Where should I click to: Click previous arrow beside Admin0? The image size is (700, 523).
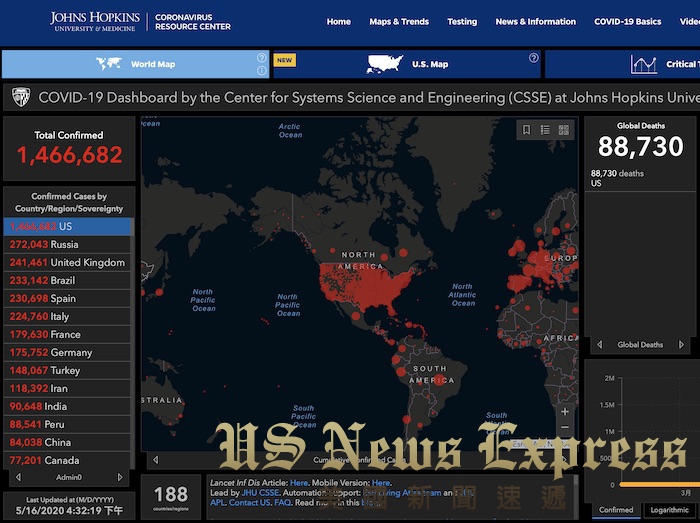click(18, 477)
